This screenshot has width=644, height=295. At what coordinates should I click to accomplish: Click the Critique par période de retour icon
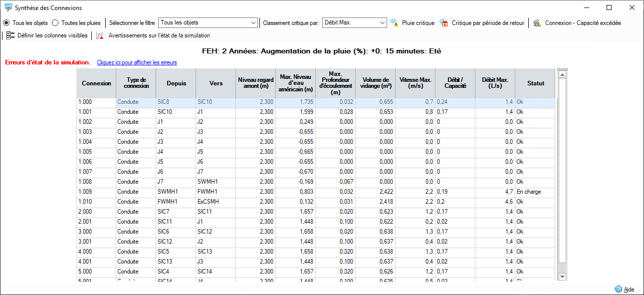tap(443, 23)
